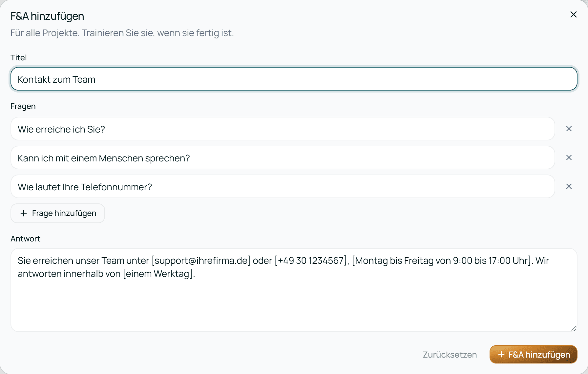Click the dialog heading 'F&A hinzufügen'
This screenshot has height=374, width=588.
(47, 16)
